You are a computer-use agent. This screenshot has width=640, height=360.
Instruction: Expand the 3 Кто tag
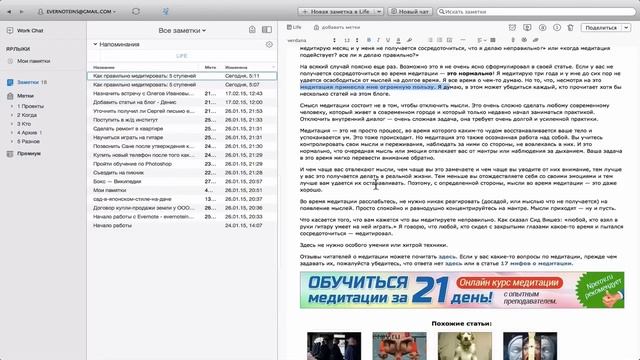pos(12,124)
